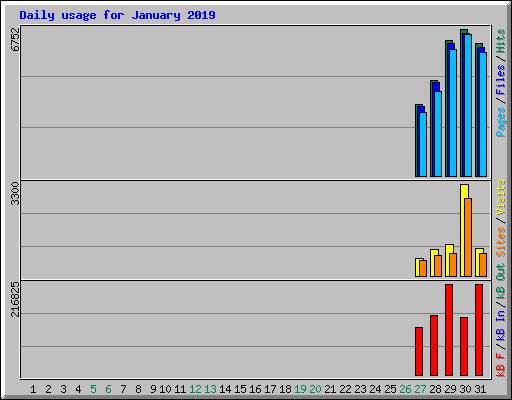Image resolution: width=512 pixels, height=400 pixels.
Task: Click day 1 on the x-axis
Action: 33,389
